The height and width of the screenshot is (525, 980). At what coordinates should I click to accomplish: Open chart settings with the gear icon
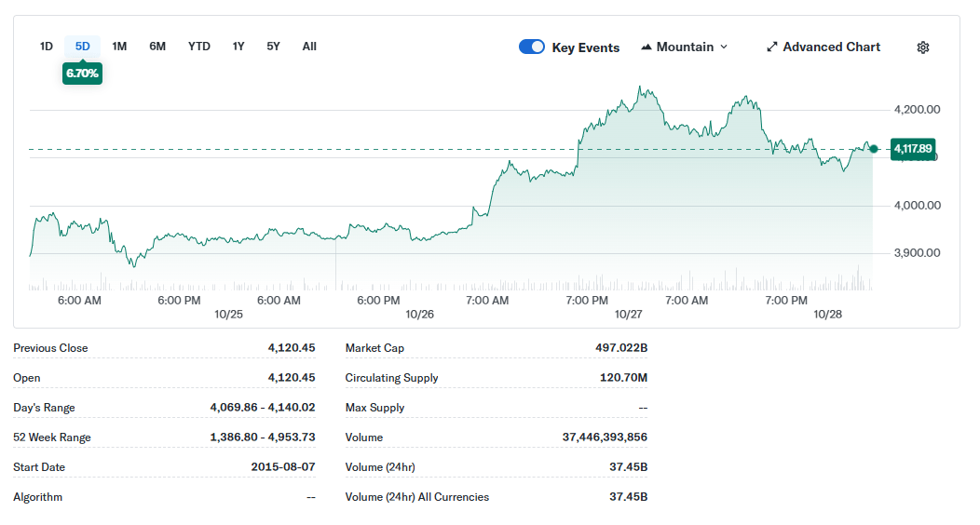coord(922,47)
